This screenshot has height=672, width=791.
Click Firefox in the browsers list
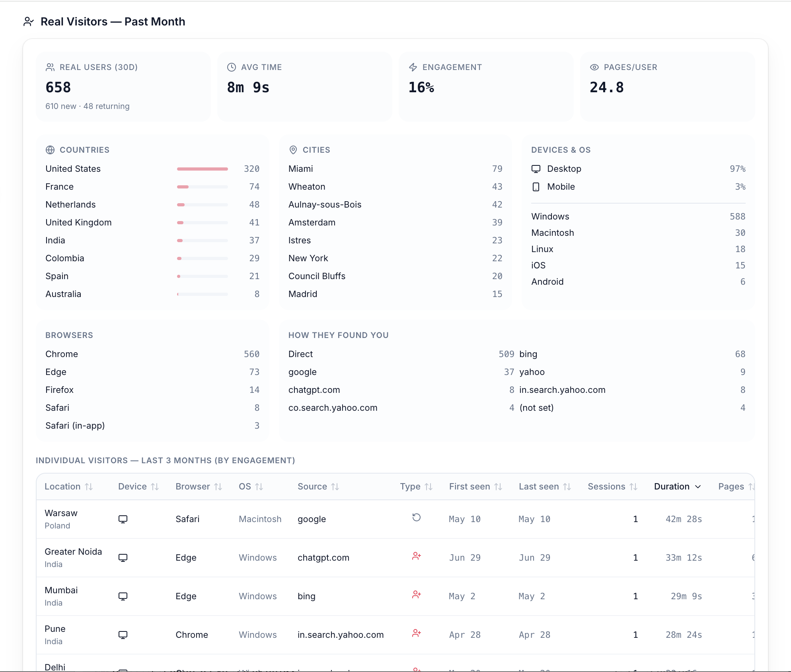60,390
